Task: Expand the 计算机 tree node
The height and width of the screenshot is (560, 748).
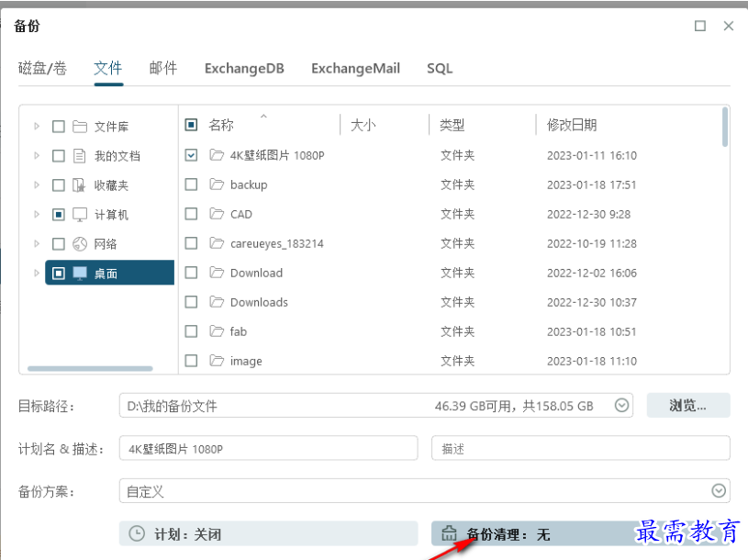Action: [x=37, y=215]
